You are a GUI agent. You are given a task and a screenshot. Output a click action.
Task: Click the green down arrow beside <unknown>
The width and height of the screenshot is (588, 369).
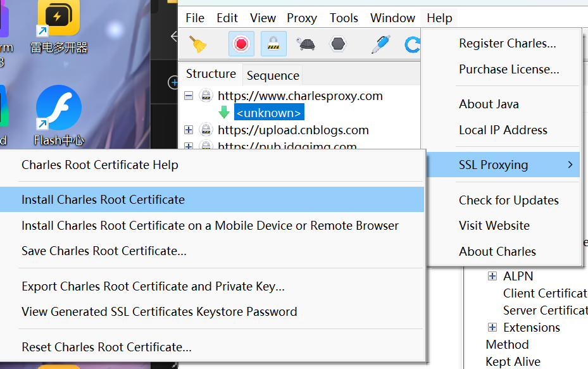[x=224, y=112]
